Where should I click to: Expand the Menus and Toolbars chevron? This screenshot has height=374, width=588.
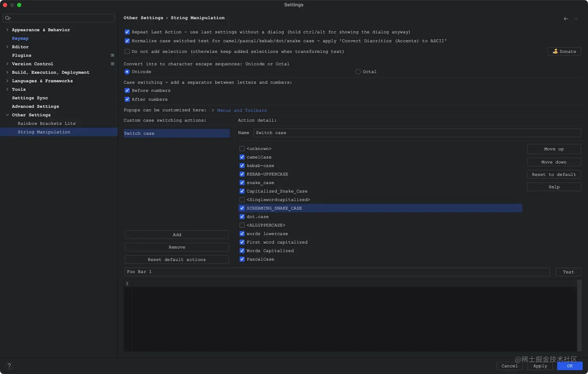tap(213, 110)
